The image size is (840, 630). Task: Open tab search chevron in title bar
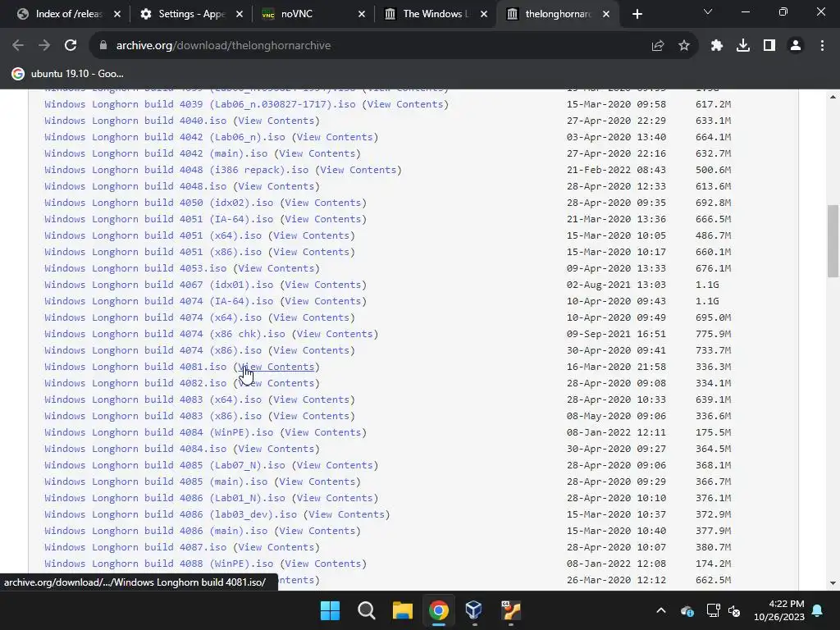coord(708,11)
